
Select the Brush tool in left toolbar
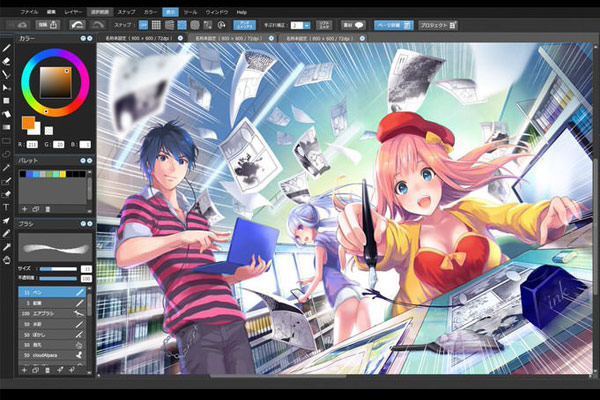7,48
